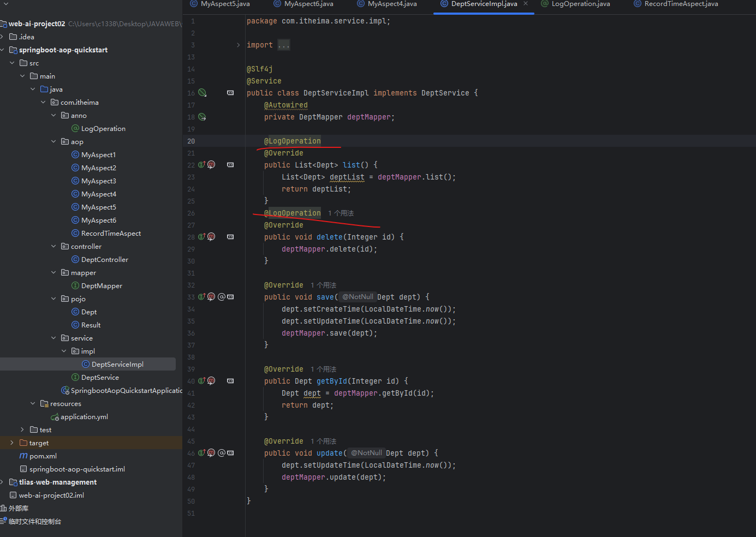Click the @ annotation gutter icon on line 46
This screenshot has width=756, height=537.
click(x=222, y=453)
